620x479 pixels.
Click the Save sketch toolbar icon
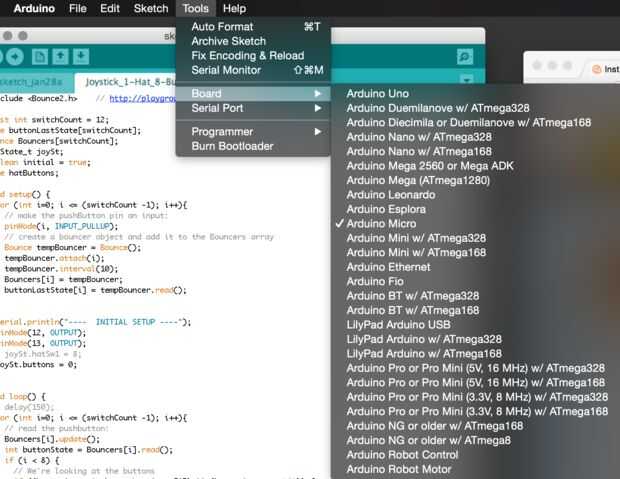81,56
